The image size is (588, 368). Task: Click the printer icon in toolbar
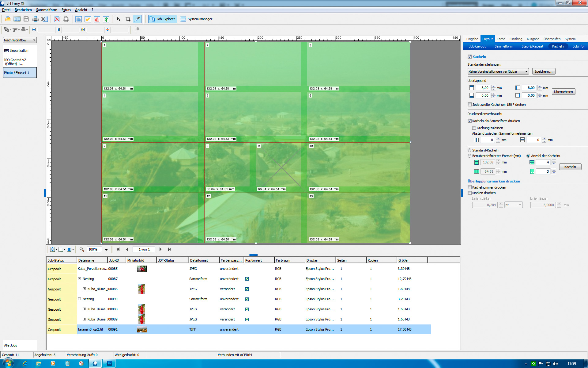(x=35, y=19)
